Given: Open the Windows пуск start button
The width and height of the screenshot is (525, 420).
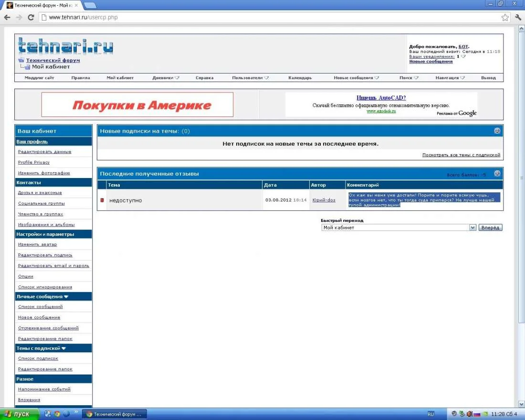Looking at the screenshot, I should 19,414.
